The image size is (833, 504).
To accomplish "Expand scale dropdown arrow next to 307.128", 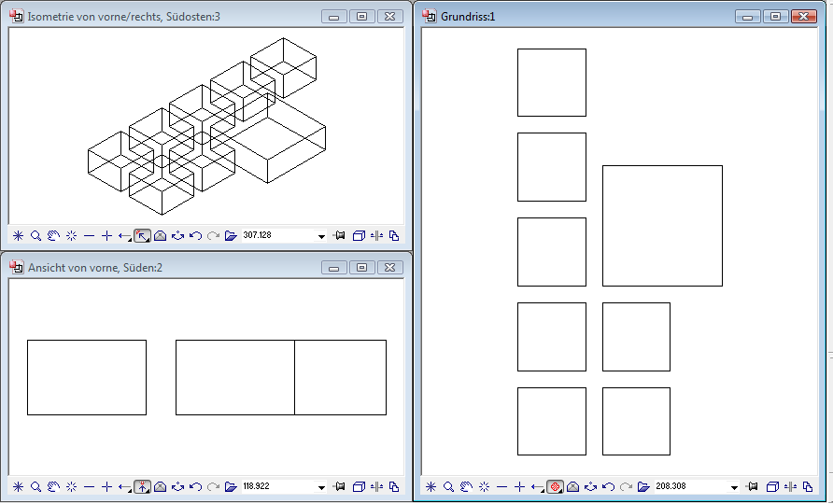I will [321, 236].
